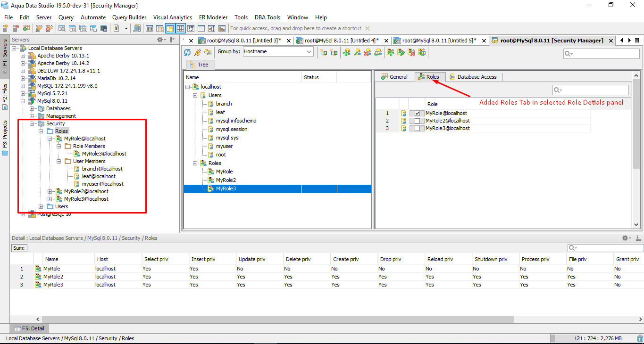644x344 pixels.
Task: Toggle the MyRole@localhost checkbox in Roles grid
Action: click(x=417, y=113)
